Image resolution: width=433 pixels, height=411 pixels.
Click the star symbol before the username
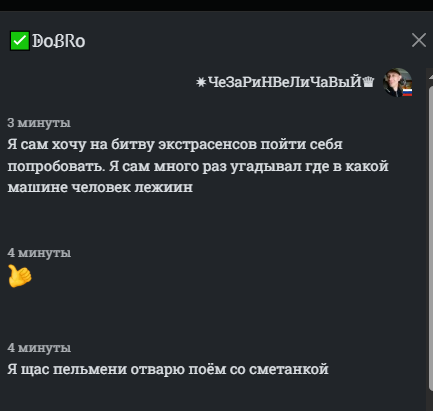[x=201, y=82]
